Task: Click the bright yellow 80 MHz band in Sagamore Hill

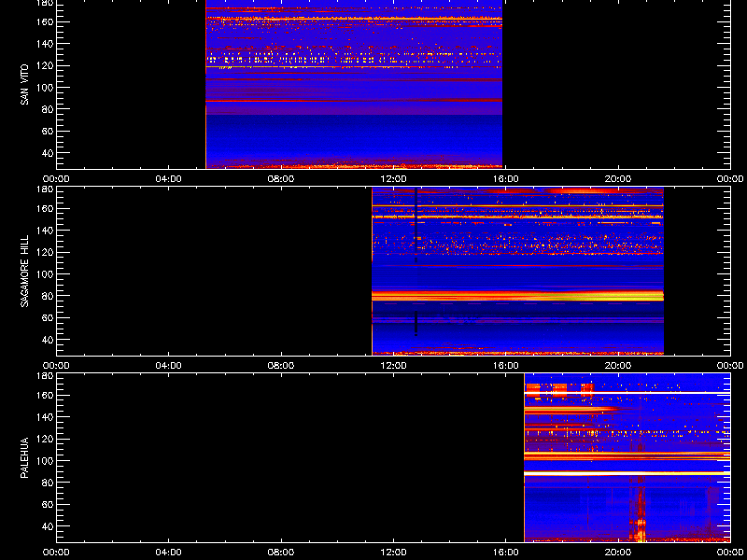Action: click(x=518, y=296)
